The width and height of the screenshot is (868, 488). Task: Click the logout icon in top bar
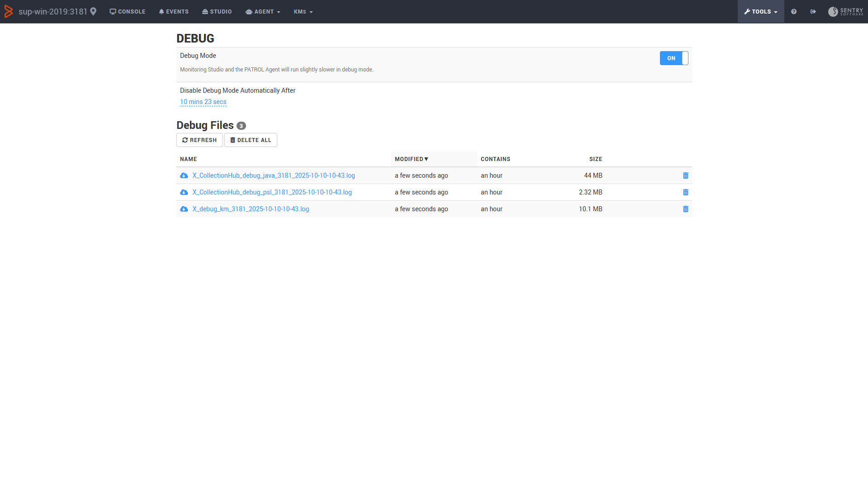point(813,12)
